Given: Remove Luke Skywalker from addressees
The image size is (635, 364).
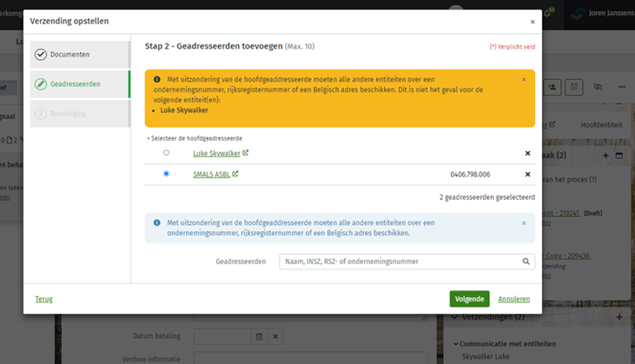Looking at the screenshot, I should coord(527,153).
